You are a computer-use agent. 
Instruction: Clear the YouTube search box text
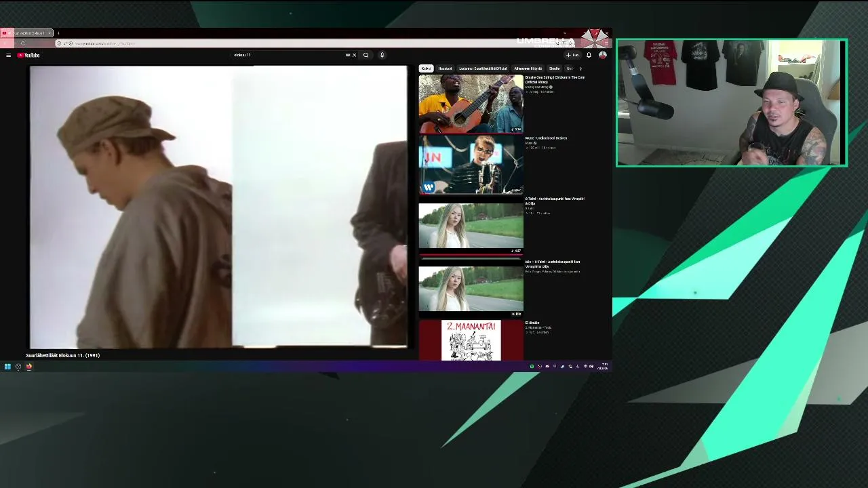coord(354,55)
